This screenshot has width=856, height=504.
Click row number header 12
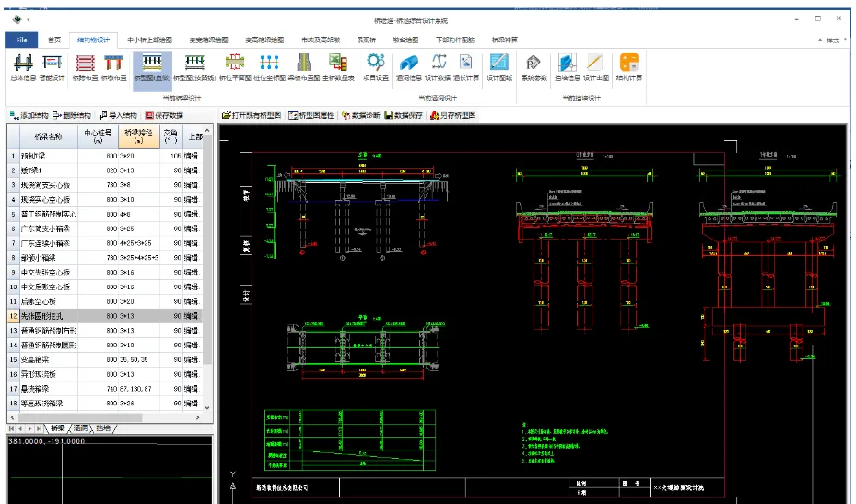coord(13,316)
